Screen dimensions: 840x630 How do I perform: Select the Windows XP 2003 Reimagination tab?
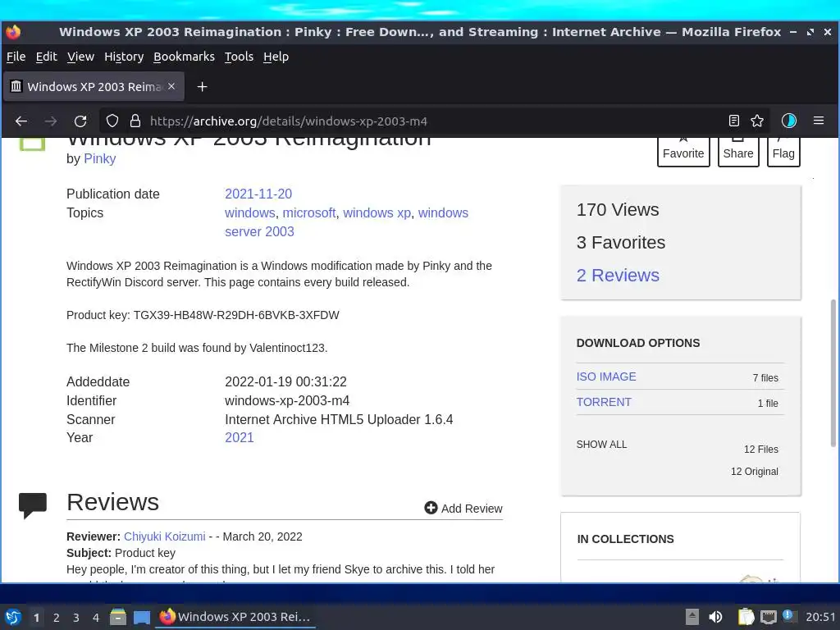94,87
